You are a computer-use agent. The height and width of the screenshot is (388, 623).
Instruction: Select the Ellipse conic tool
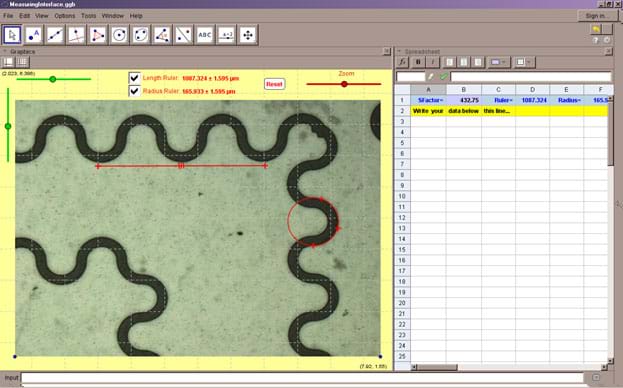pyautogui.click(x=141, y=35)
